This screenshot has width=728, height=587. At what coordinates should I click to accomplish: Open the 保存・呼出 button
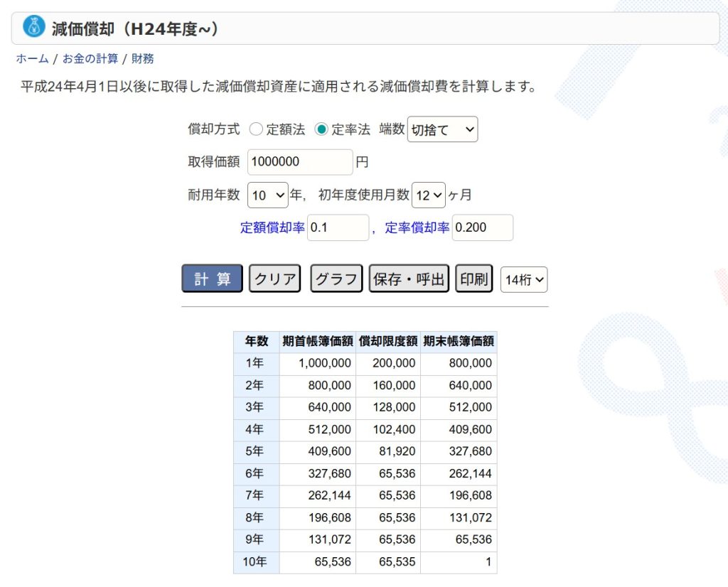click(x=409, y=279)
